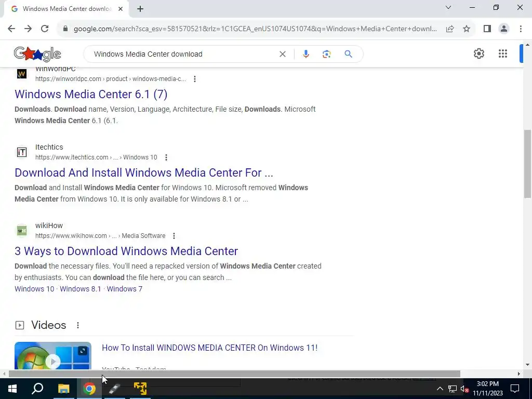This screenshot has height=399, width=532.
Task: Open 3 Ways to Download Windows Media Center
Action: click(126, 251)
